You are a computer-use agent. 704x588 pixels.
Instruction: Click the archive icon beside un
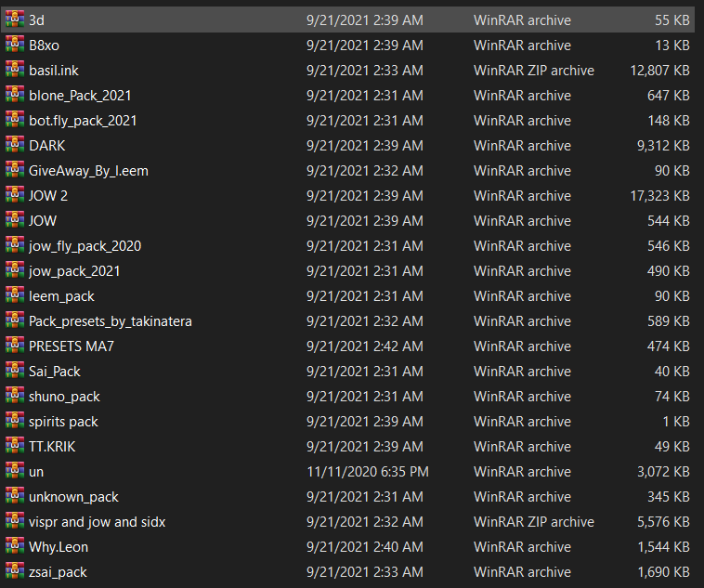(15, 471)
